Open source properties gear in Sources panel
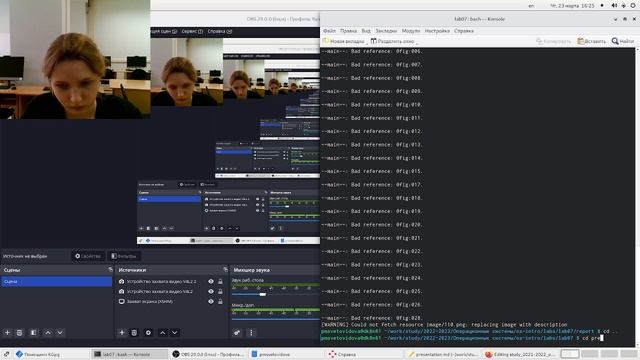This screenshot has height=360, width=640. [148, 333]
